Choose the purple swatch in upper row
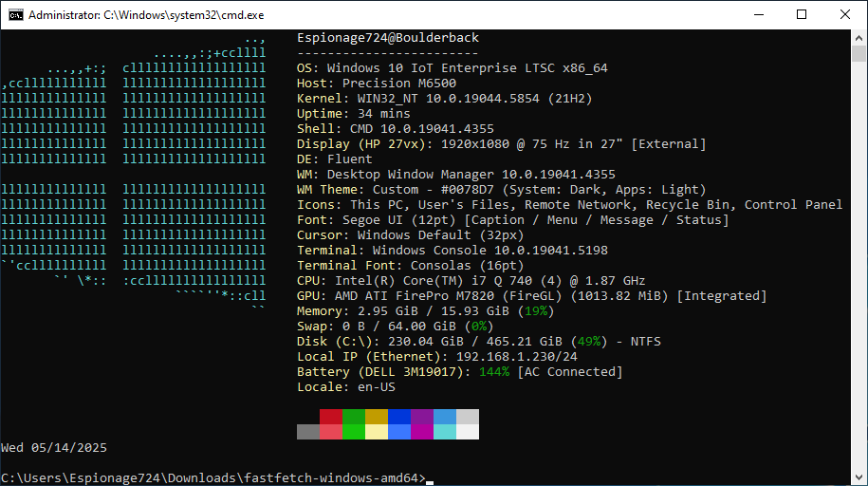The width and height of the screenshot is (868, 486). click(422, 417)
